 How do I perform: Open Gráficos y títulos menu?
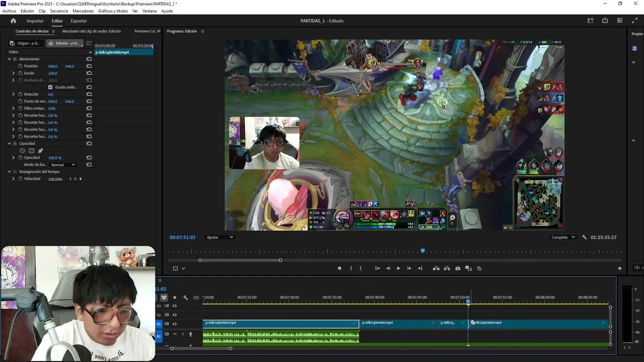113,11
